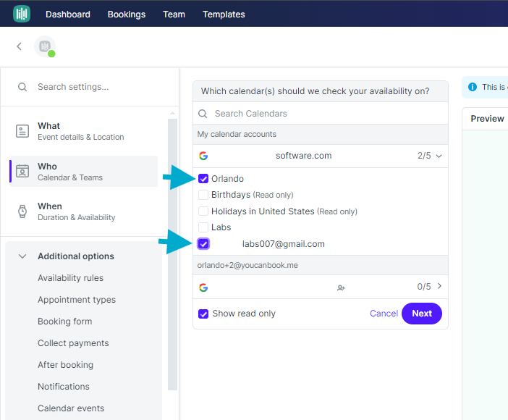508x420 pixels.
Task: Toggle the Show read only checkbox
Action: 203,314
